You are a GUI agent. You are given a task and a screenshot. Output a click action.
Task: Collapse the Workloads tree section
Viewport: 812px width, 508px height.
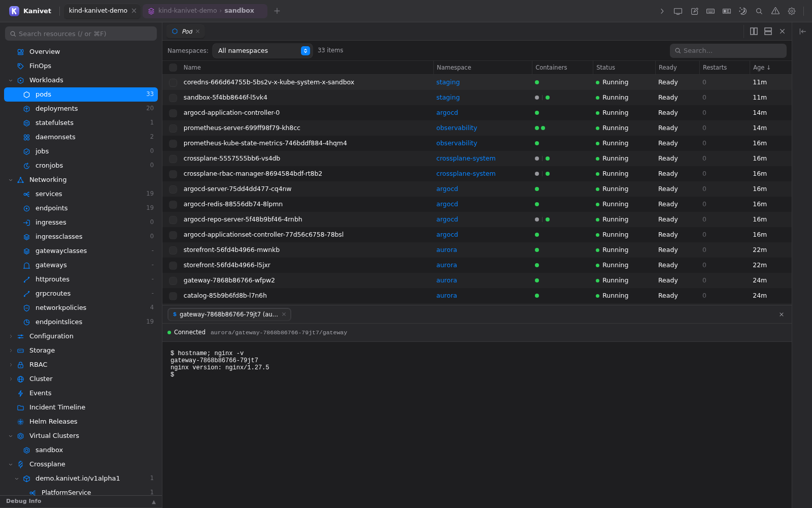11,80
